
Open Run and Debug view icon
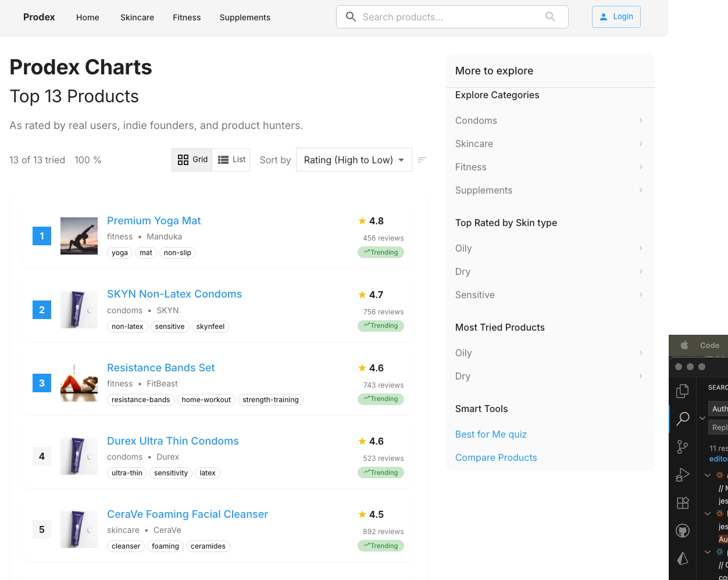coord(683,475)
